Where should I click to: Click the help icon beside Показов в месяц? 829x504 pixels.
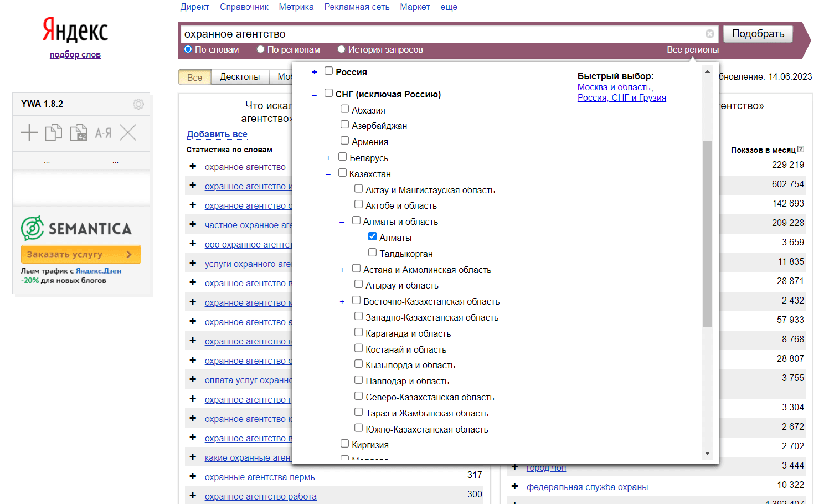tap(801, 150)
